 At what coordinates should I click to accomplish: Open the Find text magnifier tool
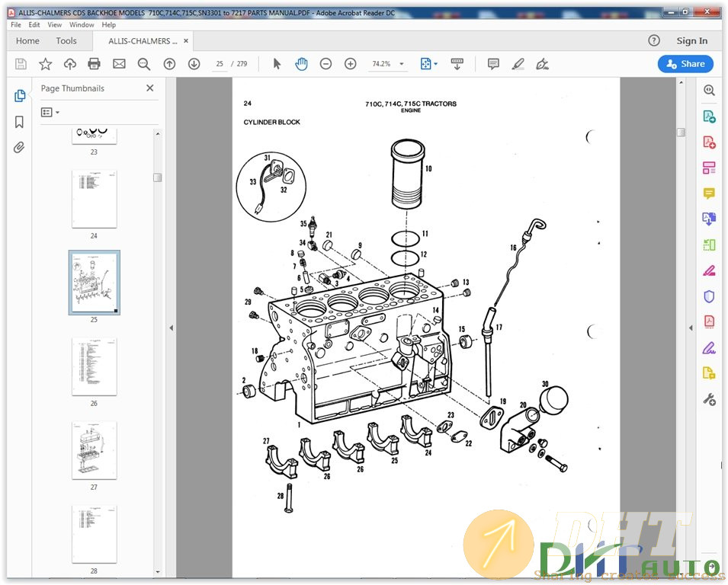(144, 64)
